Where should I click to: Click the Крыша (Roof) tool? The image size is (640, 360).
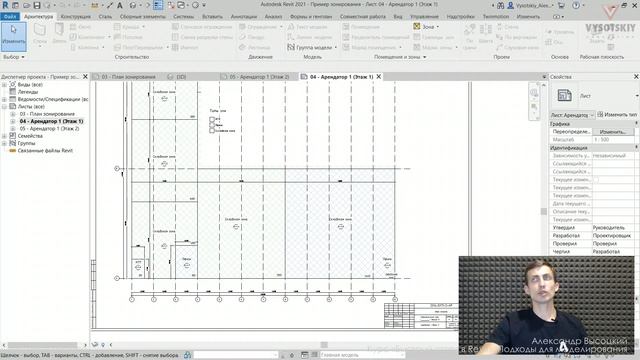click(x=127, y=27)
